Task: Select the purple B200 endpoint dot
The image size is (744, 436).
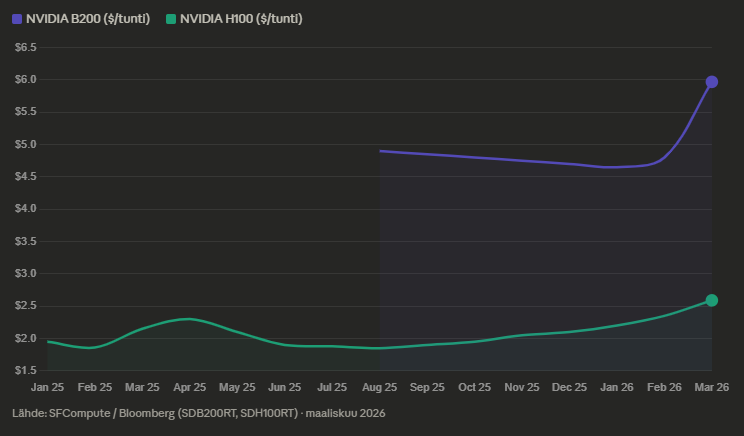Action: tap(712, 82)
